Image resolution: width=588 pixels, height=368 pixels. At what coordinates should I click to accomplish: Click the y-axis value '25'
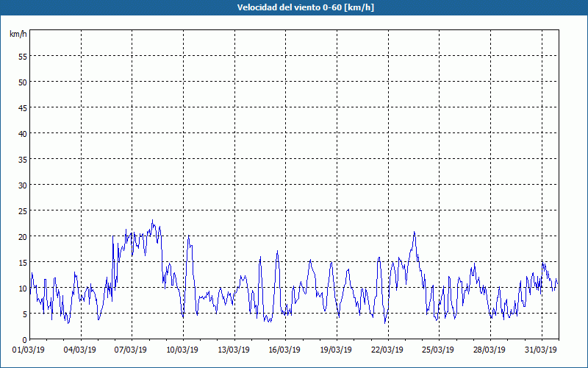[23, 210]
